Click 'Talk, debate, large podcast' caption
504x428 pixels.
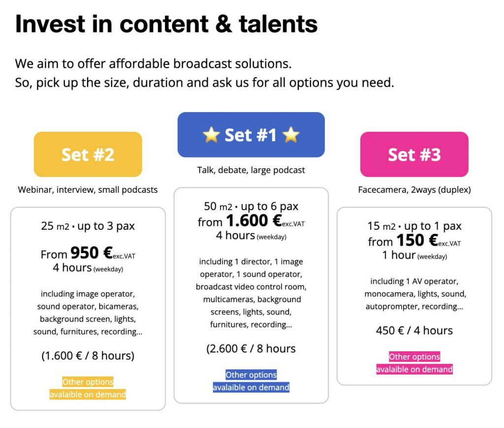pyautogui.click(x=251, y=170)
